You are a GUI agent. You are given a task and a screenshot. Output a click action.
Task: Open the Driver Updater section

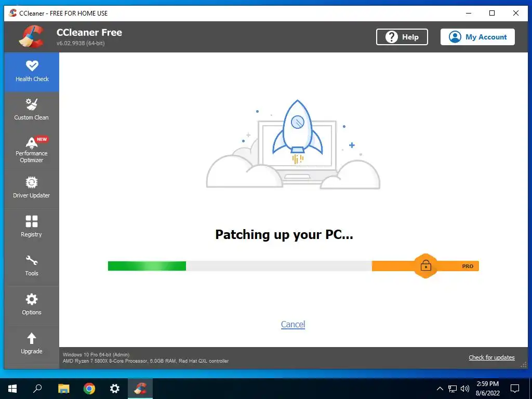pos(32,189)
